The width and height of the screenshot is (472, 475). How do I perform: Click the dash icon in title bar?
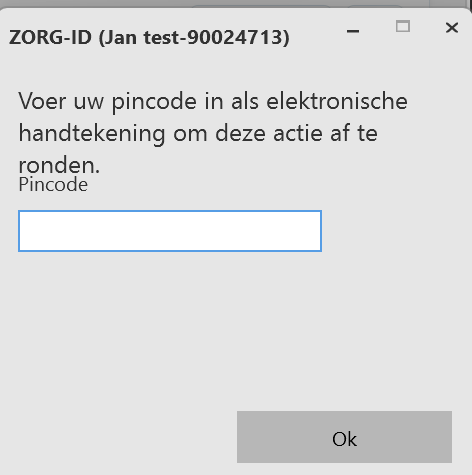coord(353,31)
